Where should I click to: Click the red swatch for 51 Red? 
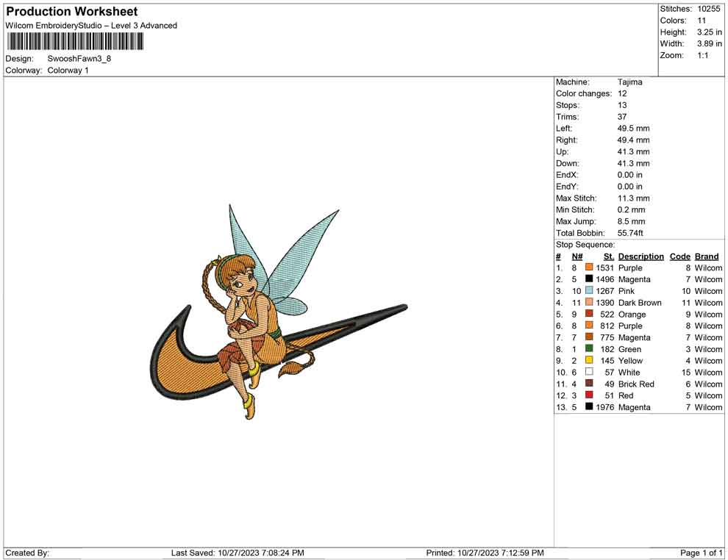[589, 395]
